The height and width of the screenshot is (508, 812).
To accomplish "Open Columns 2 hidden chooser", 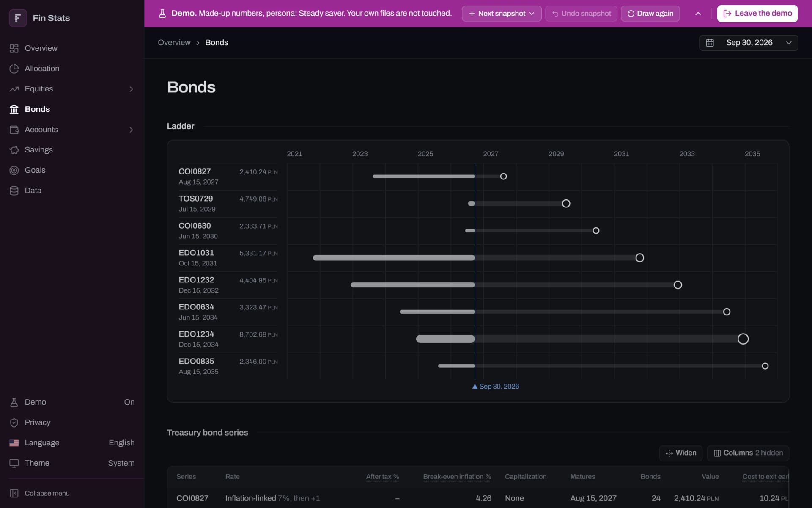I will [748, 453].
